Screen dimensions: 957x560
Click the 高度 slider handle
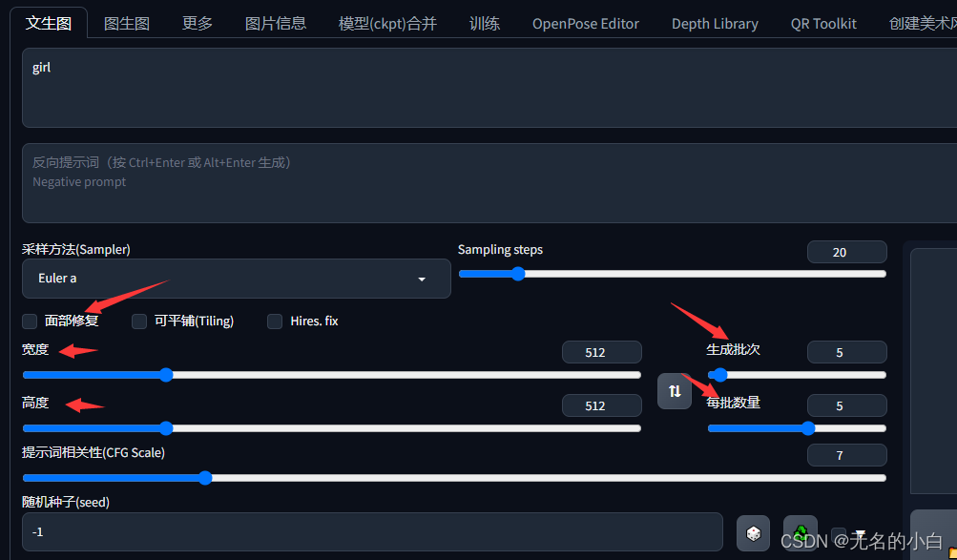[166, 428]
